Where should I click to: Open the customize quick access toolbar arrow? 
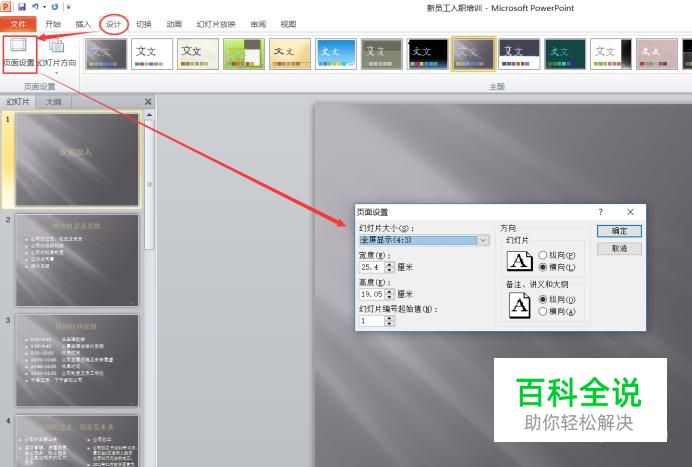coord(69,7)
